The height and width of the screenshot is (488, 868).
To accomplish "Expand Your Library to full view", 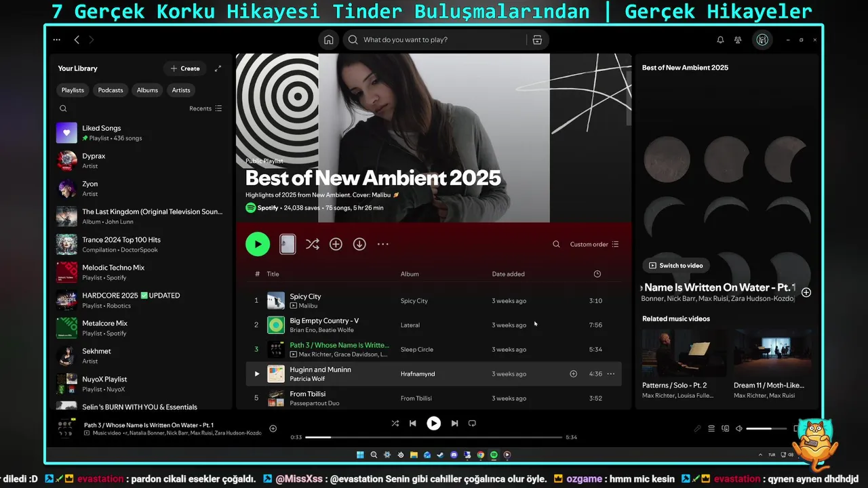I will 218,68.
